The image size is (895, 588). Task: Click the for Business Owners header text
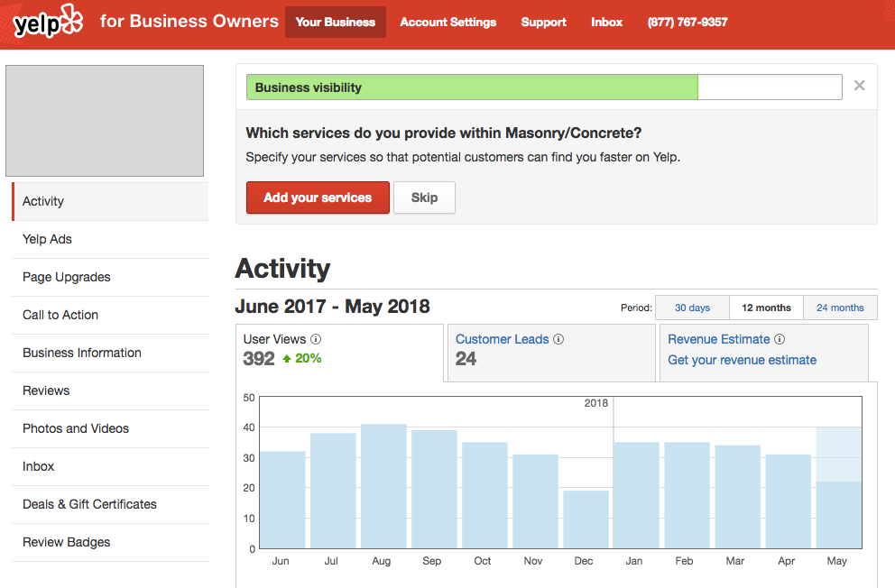189,21
